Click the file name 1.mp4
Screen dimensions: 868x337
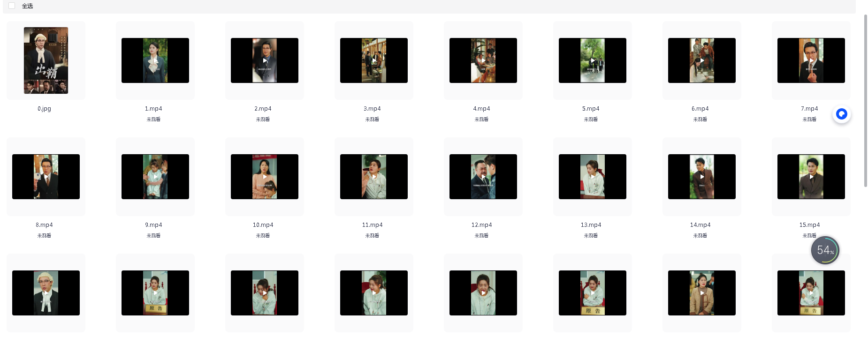coord(153,109)
